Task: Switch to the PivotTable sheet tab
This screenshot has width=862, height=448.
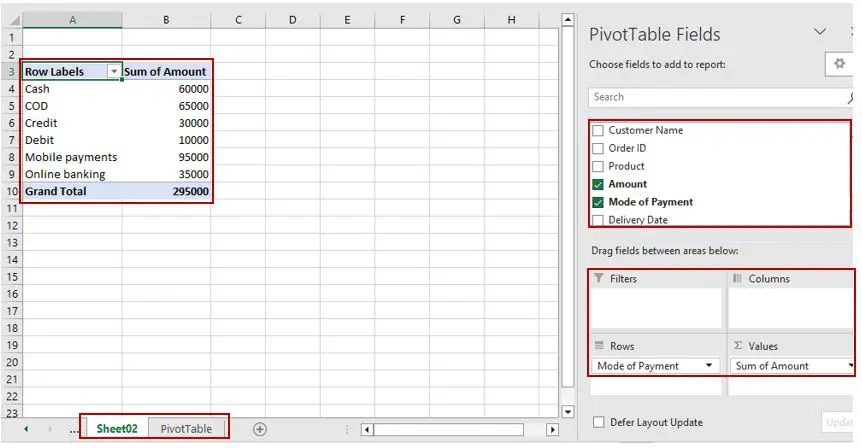Action: tap(186, 429)
